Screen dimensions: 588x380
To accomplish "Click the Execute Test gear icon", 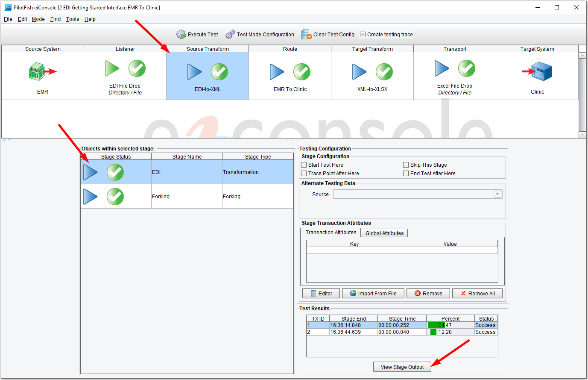I will (181, 34).
